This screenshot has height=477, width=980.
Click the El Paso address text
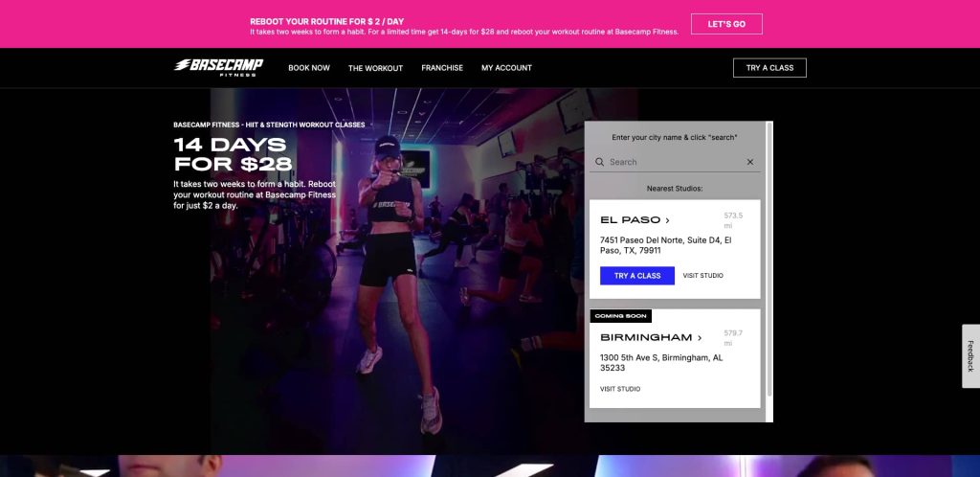pyautogui.click(x=665, y=245)
